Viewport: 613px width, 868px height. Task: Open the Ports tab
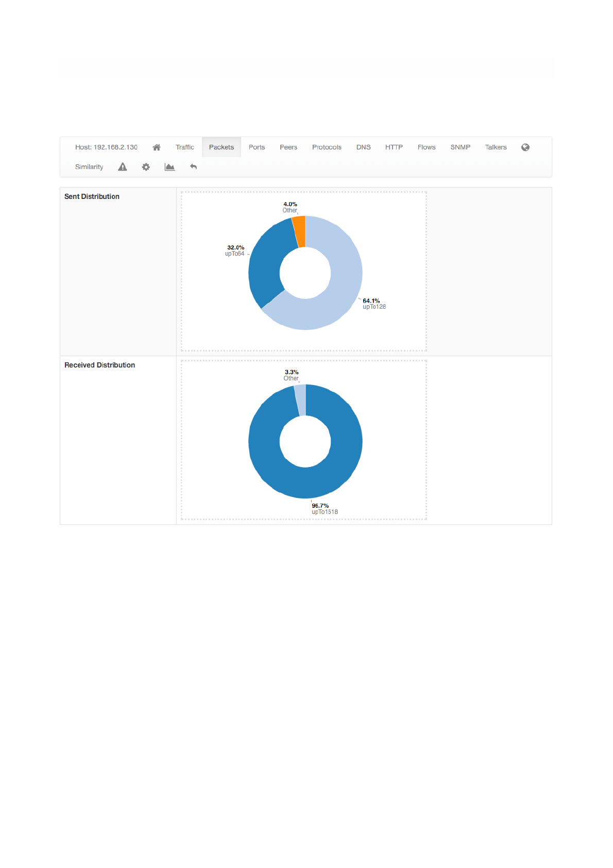[x=257, y=147]
